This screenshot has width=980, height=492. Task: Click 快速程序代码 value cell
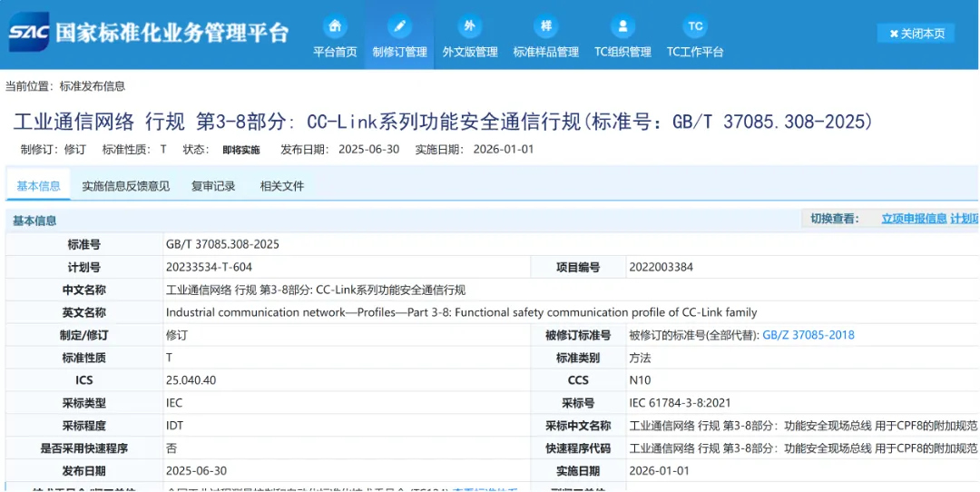coord(802,448)
